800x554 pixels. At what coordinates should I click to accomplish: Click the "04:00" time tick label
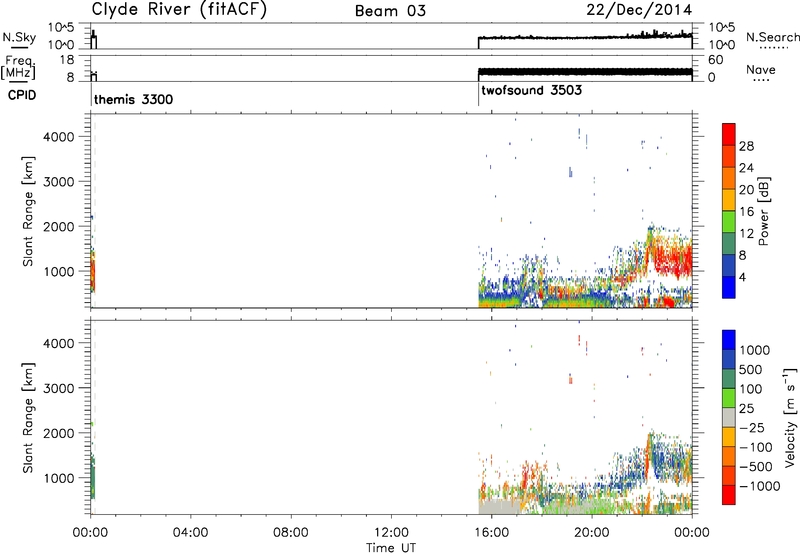[x=190, y=533]
